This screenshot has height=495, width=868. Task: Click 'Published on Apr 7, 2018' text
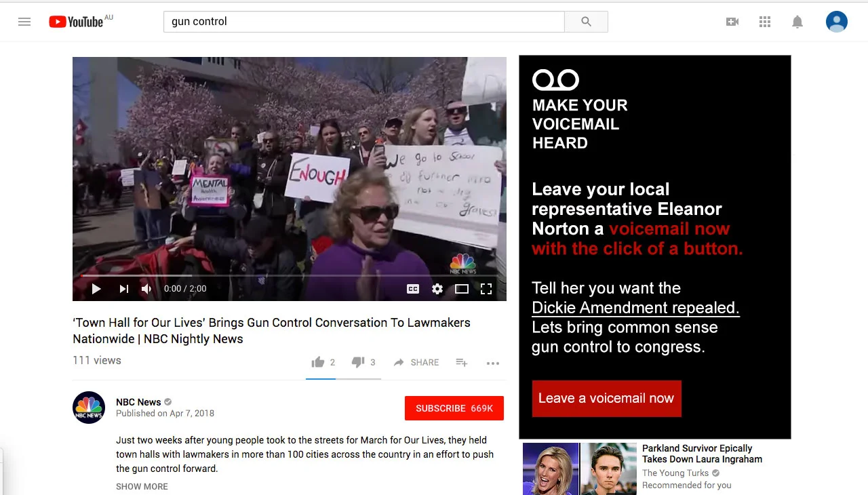[x=165, y=413]
